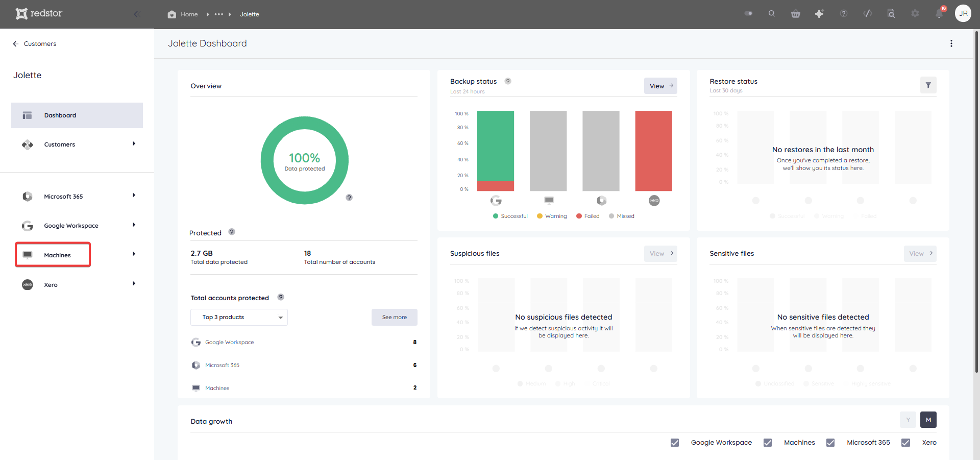Image resolution: width=980 pixels, height=460 pixels.
Task: Open Customers in the sidebar
Action: [x=59, y=144]
